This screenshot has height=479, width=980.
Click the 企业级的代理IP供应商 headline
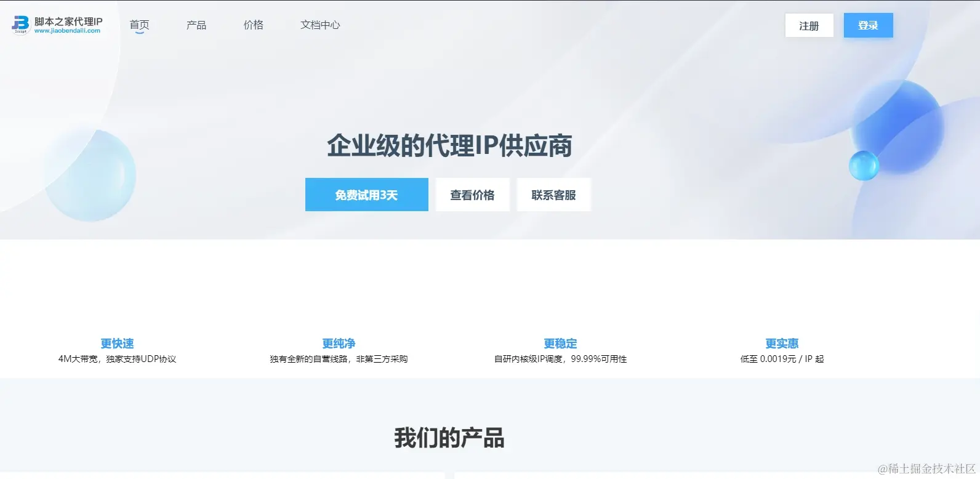(x=449, y=146)
